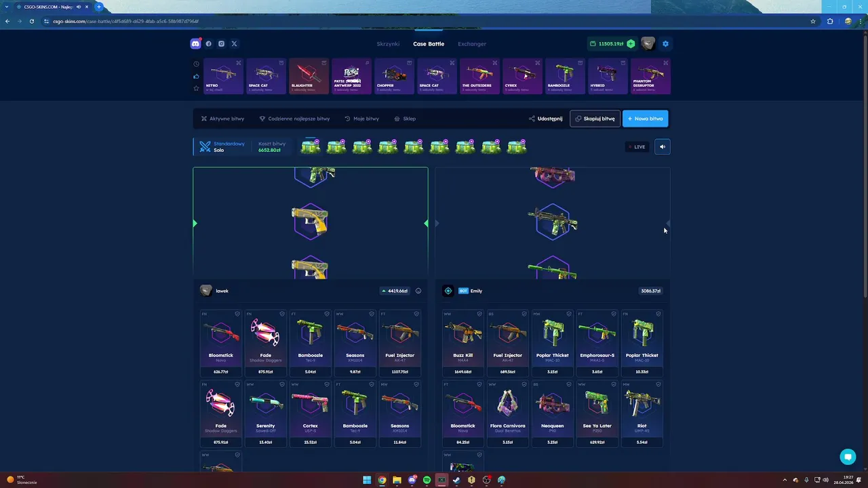Click lawek's total 4419.66zł
868x488 pixels.
pyautogui.click(x=395, y=291)
